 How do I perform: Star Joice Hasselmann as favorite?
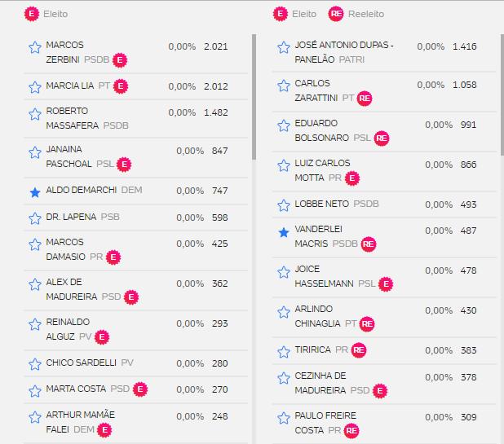[x=284, y=272]
